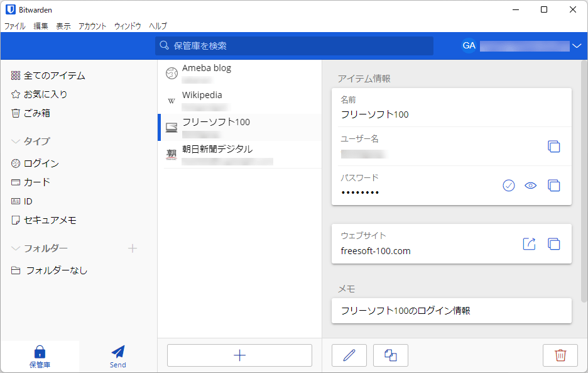Switch to the Send tab
Screen dimensions: 588x373
117,357
